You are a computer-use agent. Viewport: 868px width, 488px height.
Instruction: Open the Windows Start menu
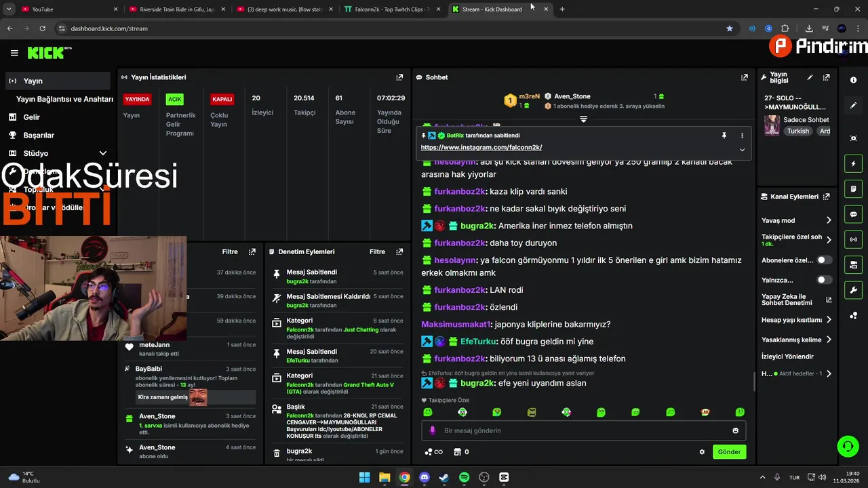pos(364,477)
